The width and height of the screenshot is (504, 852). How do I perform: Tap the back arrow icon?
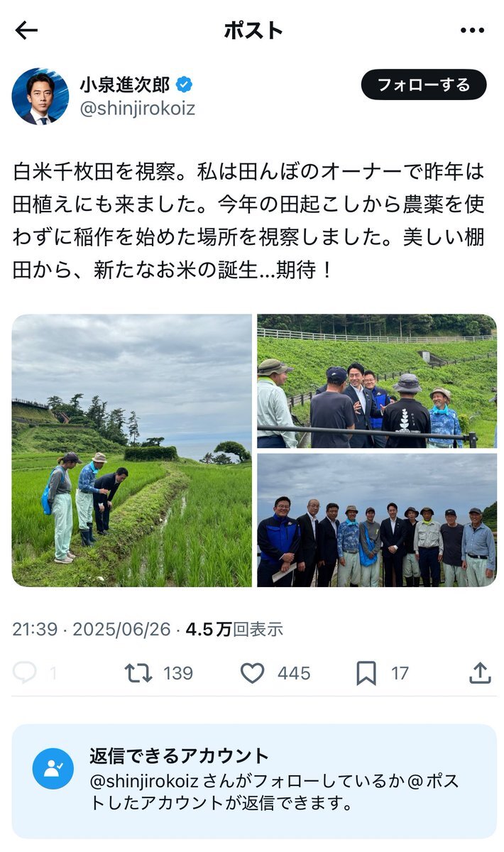click(26, 31)
